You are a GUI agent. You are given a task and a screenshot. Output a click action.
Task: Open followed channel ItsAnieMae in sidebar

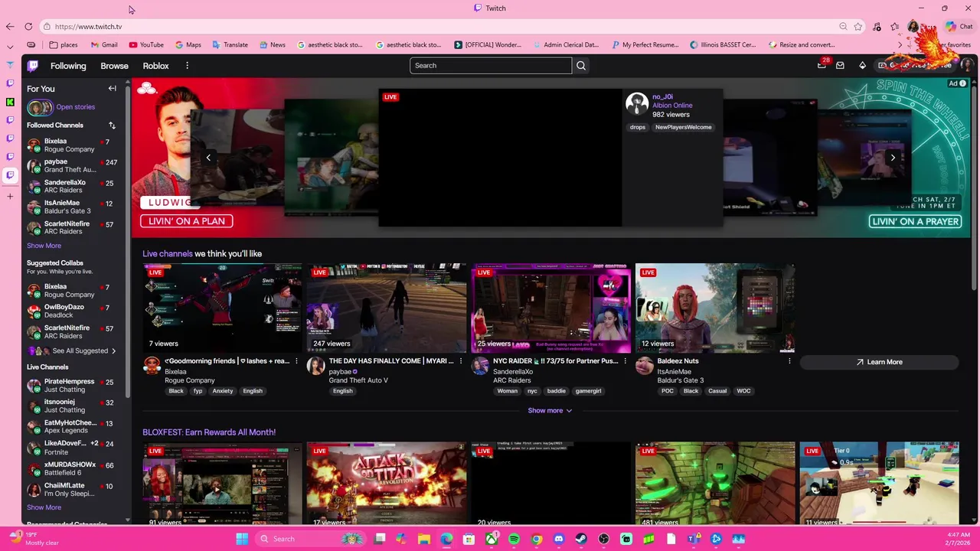point(73,207)
